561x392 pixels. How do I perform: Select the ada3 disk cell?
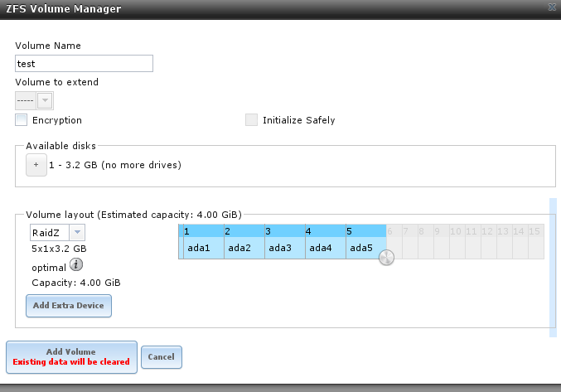tap(285, 248)
